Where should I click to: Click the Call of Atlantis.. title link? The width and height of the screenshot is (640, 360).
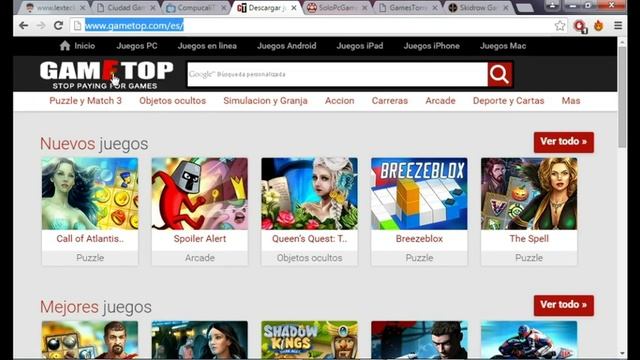[90, 239]
